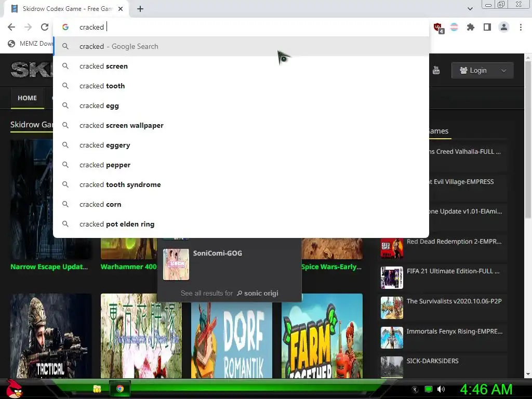The image size is (532, 399).
Task: Open the Farm Together game thumbnail
Action: point(322,336)
